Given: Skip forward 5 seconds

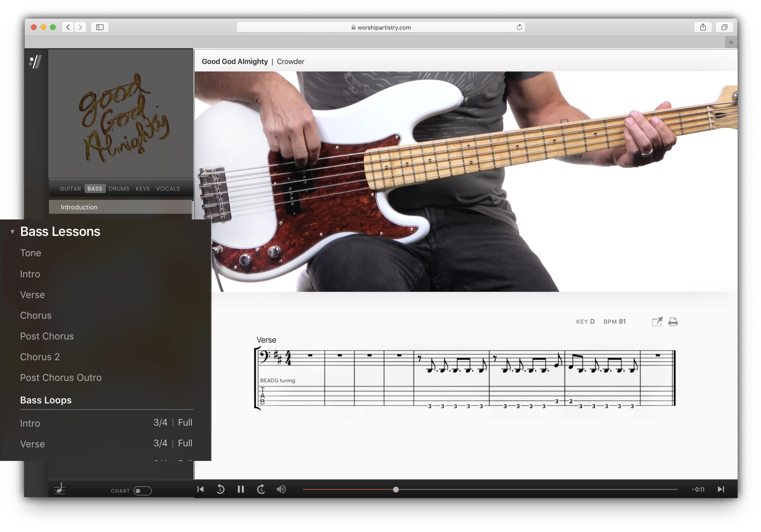Looking at the screenshot, I should coord(261,489).
